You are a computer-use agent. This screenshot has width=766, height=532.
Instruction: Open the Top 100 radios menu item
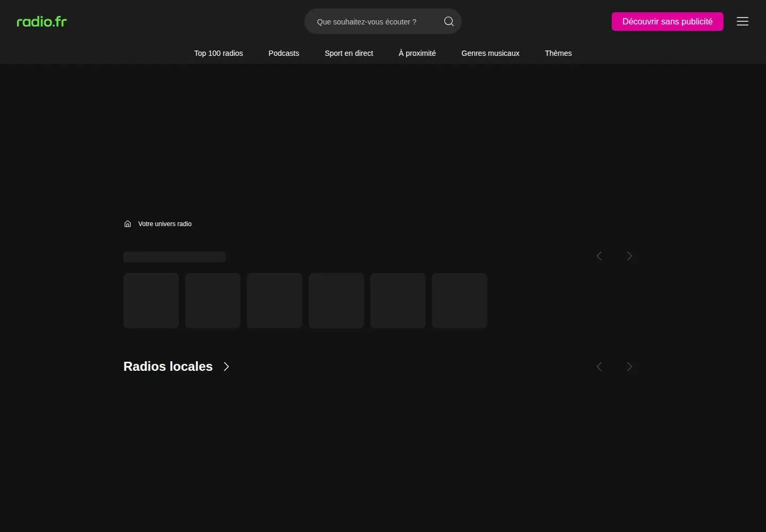[x=219, y=53]
